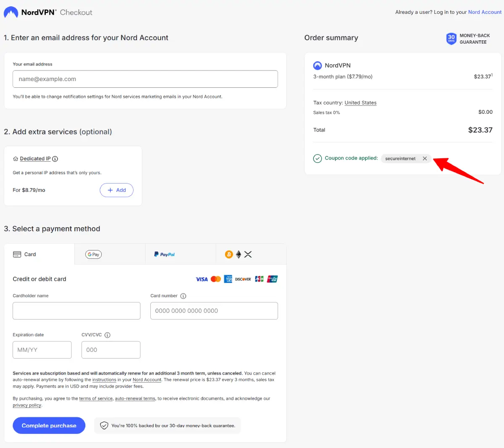Click the Discover card logo
Viewport: 504px width, 448px height.
point(243,279)
